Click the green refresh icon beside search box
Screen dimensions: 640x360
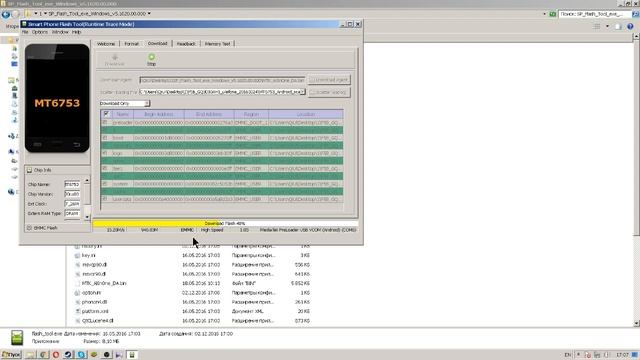(x=552, y=14)
